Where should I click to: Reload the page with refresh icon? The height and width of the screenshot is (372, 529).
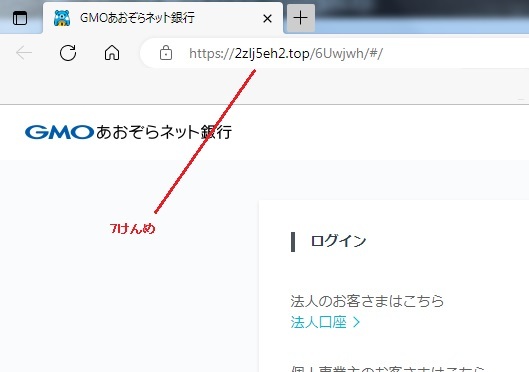pyautogui.click(x=68, y=53)
